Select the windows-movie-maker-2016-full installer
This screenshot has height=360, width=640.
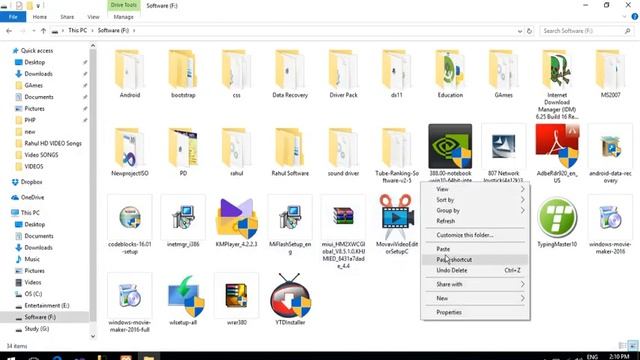[x=130, y=303]
